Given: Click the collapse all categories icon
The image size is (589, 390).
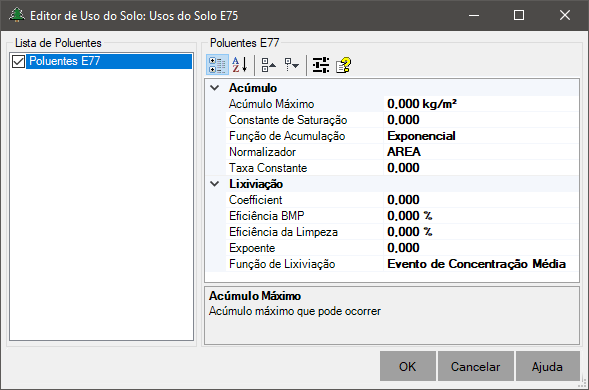Looking at the screenshot, I should point(291,65).
